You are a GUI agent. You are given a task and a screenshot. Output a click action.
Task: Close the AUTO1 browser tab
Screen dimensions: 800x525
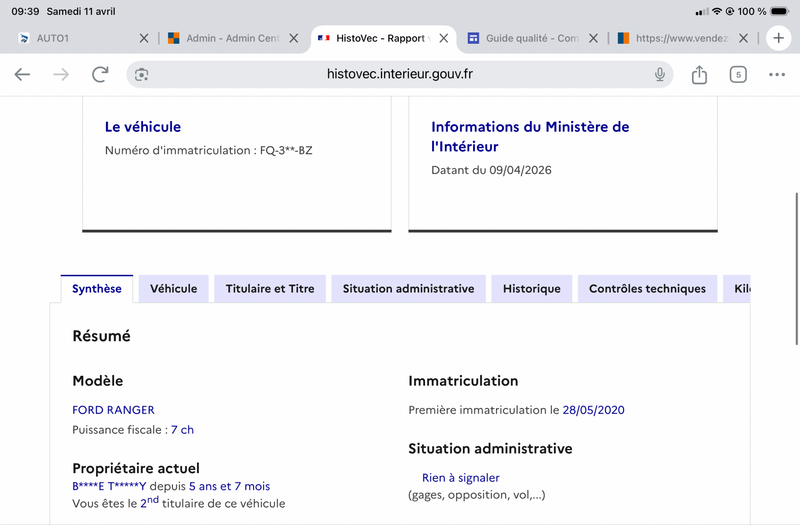click(144, 38)
